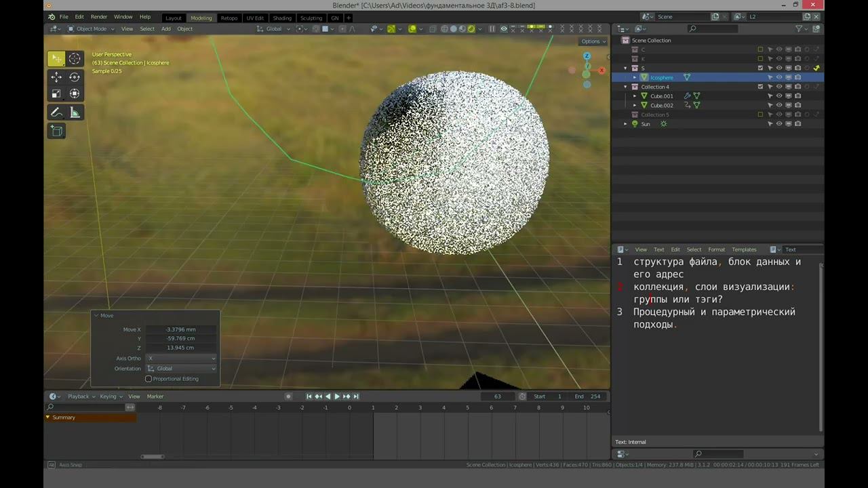Toggle proportional editing icon in header
Viewport: 868px width, 488px height.
pos(342,28)
